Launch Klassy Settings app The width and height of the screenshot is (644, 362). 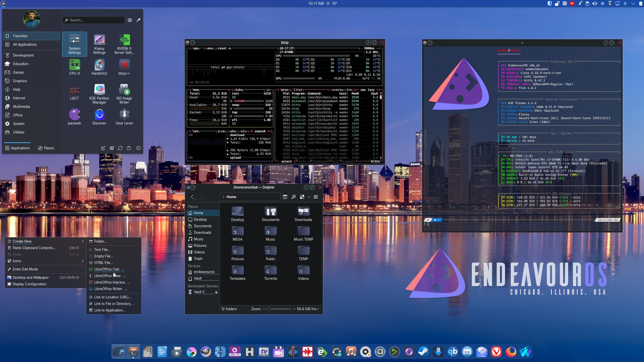point(99,44)
